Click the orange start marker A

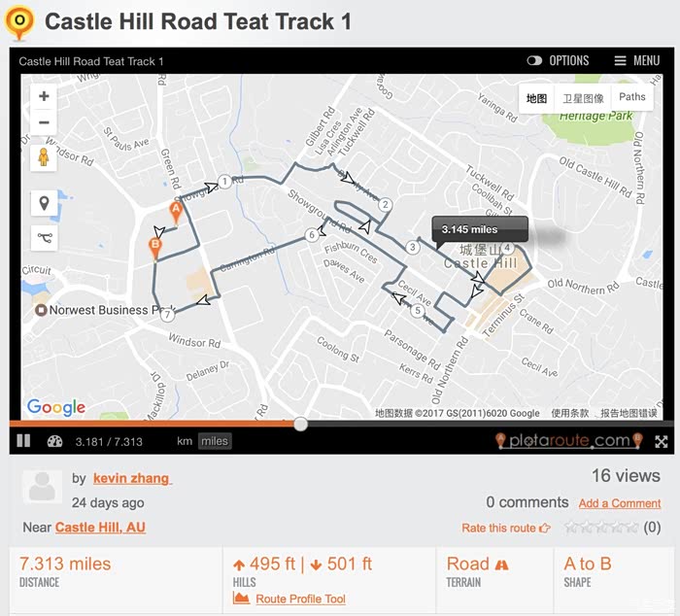pos(176,211)
